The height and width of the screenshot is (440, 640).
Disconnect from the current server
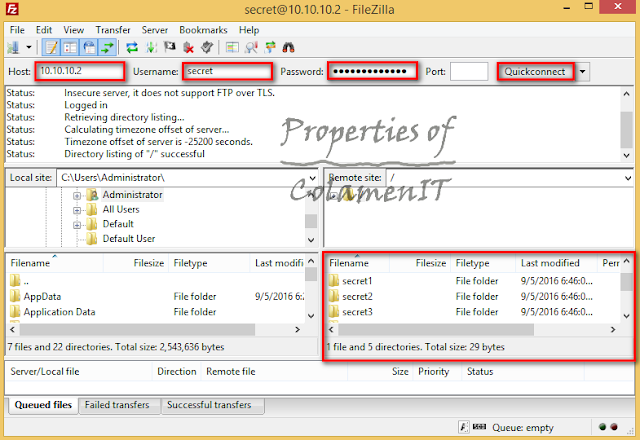coord(188,48)
